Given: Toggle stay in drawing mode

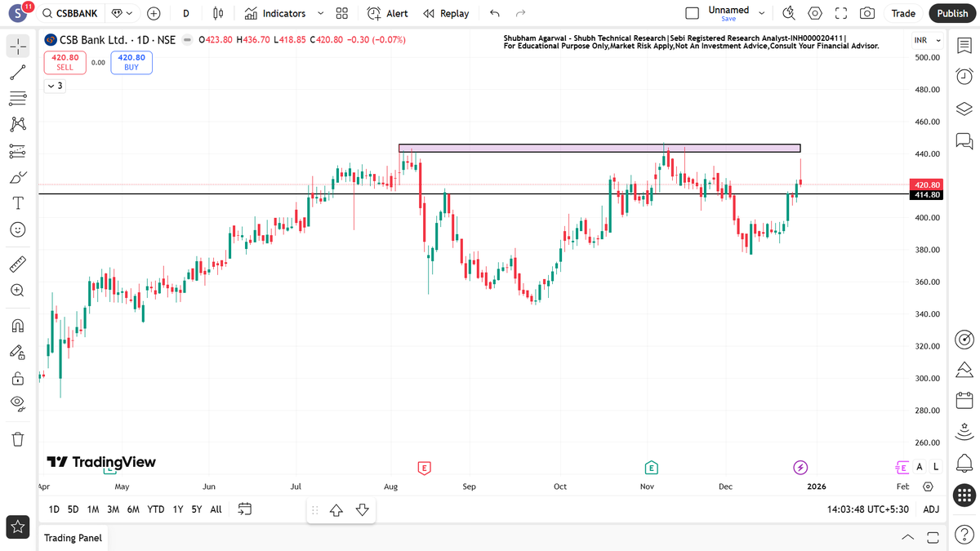Looking at the screenshot, I should pos(18,352).
